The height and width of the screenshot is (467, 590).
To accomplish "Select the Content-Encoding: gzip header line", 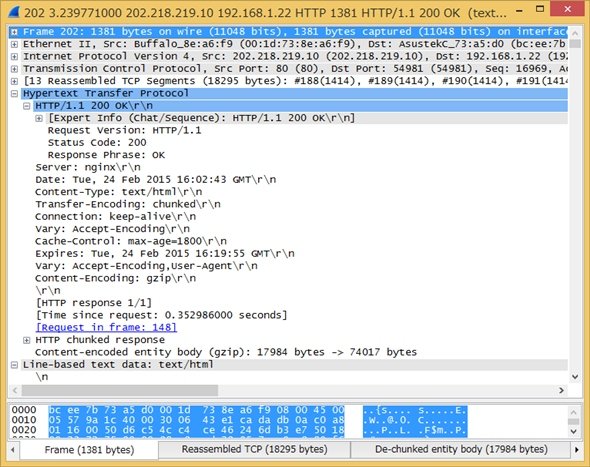I will pyautogui.click(x=115, y=278).
